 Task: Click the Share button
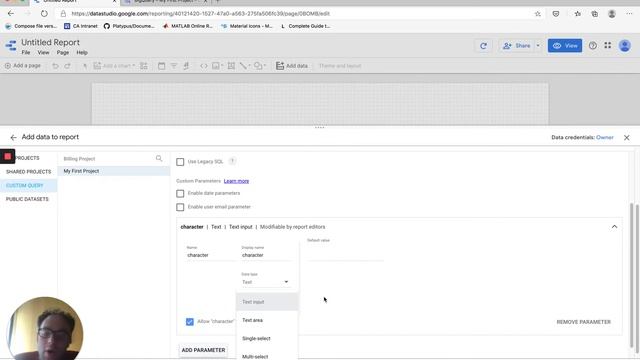516,46
